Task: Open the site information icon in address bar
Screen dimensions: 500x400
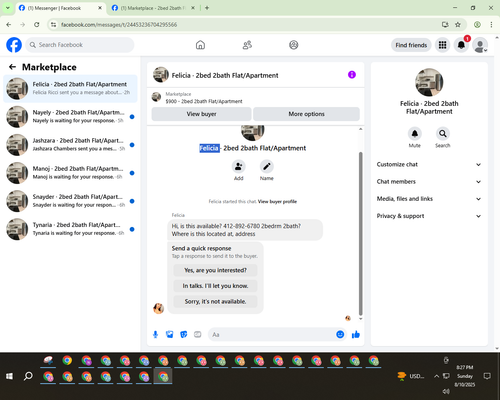Action: (53, 24)
